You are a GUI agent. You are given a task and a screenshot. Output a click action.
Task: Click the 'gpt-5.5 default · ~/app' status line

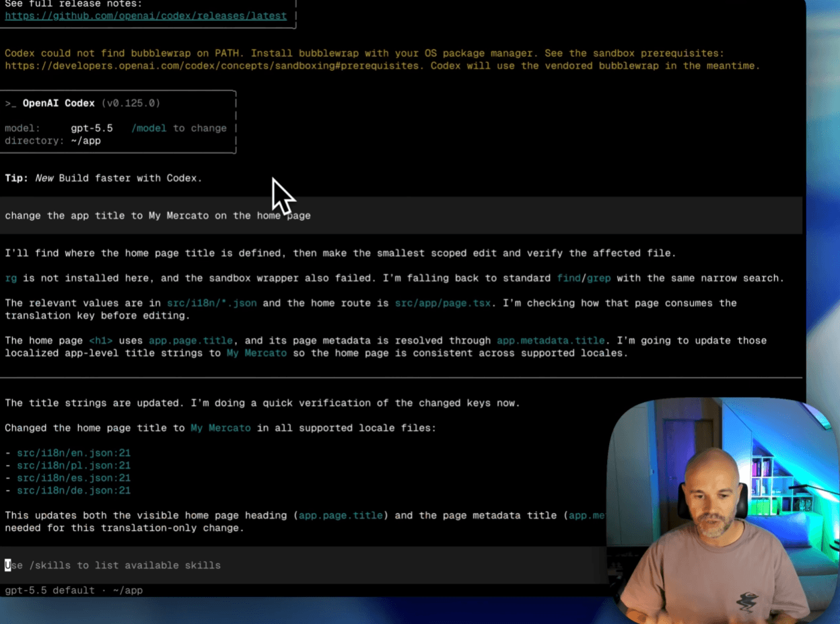point(73,590)
